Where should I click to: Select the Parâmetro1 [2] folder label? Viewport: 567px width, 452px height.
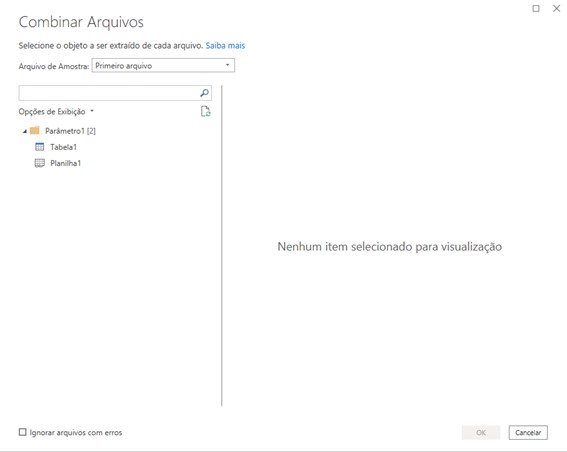pos(70,131)
